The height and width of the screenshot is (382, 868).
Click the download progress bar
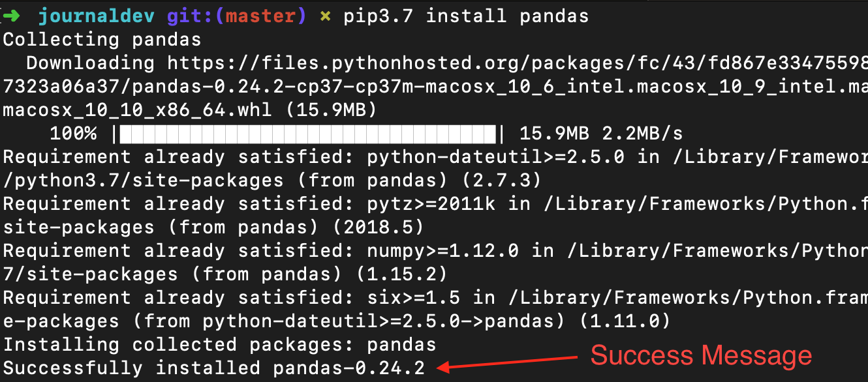(x=309, y=134)
